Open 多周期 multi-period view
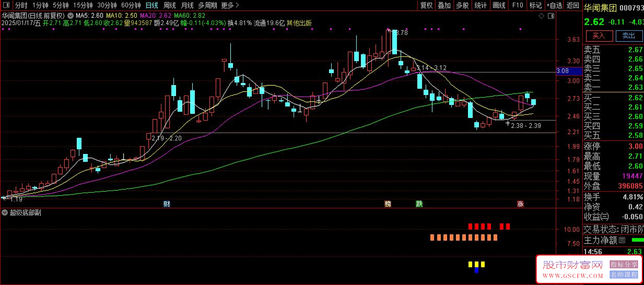Viewport: 644px width, 285px height. coord(208,5)
